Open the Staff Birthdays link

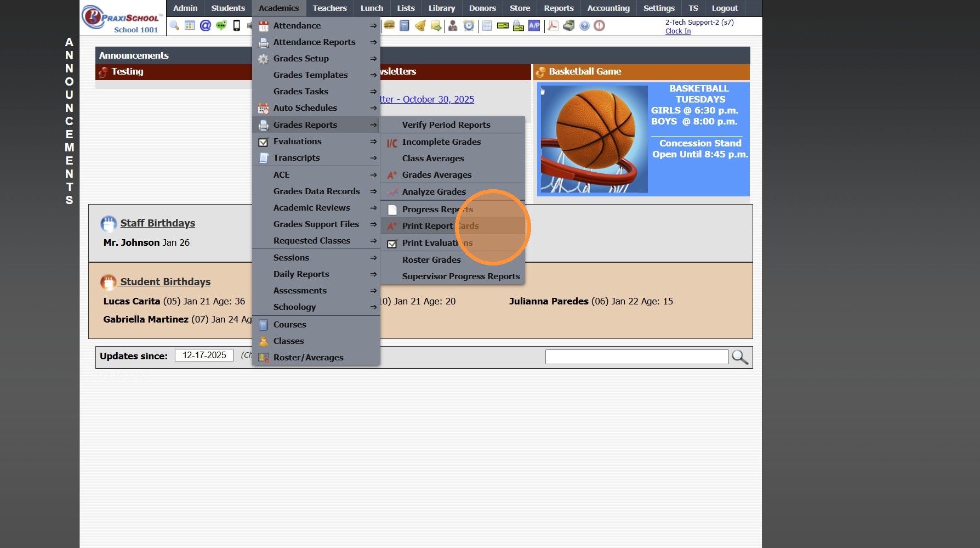[x=158, y=223]
